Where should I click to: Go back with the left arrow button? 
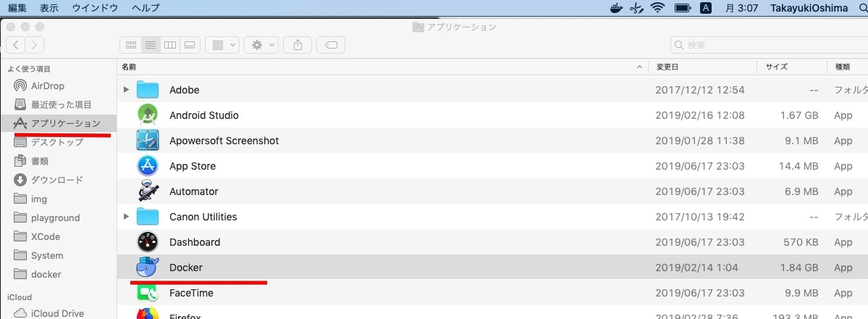tap(15, 45)
